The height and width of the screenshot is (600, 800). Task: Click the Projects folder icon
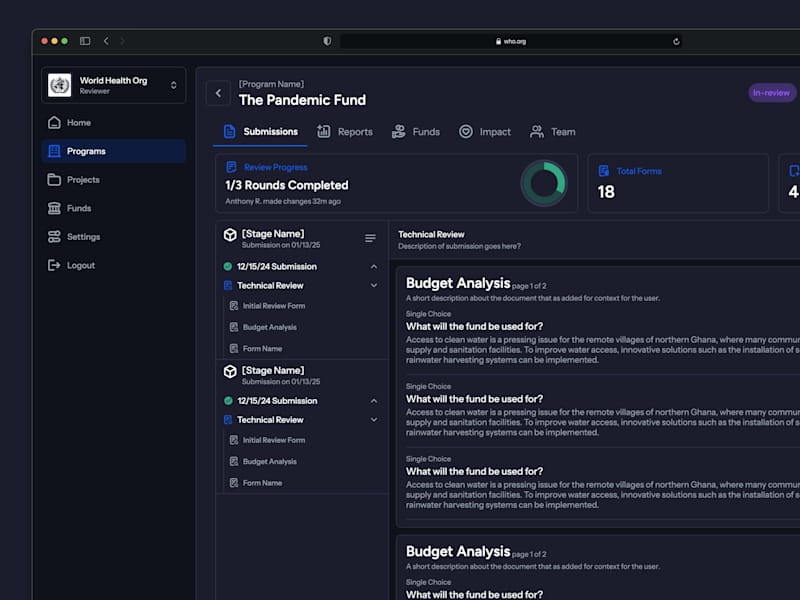[x=54, y=180]
